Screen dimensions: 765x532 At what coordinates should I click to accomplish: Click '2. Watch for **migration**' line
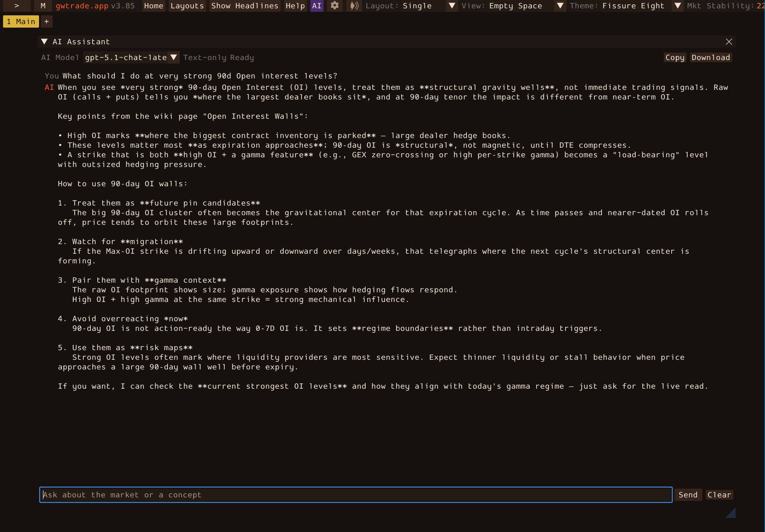tap(120, 241)
